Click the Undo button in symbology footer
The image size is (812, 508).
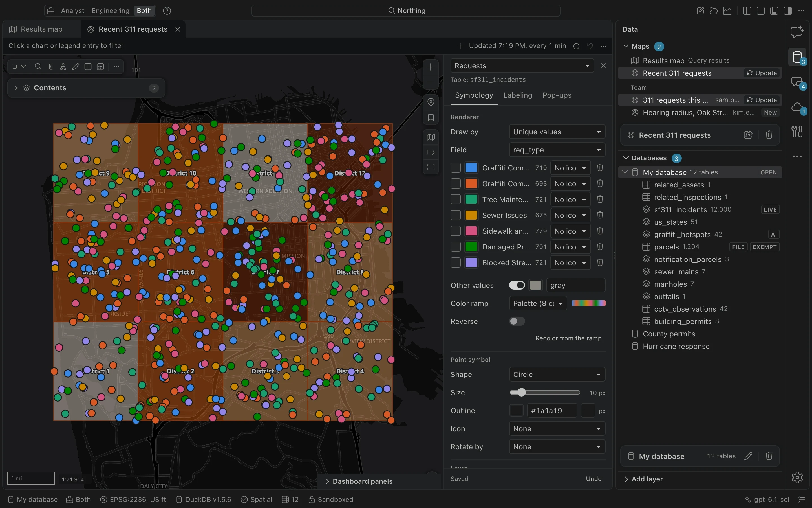tap(593, 479)
